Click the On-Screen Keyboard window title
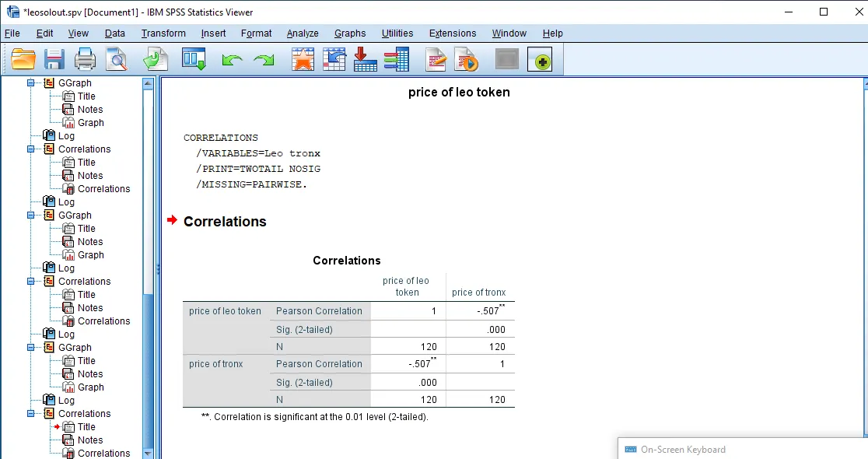The width and height of the screenshot is (868, 459). pos(683,450)
